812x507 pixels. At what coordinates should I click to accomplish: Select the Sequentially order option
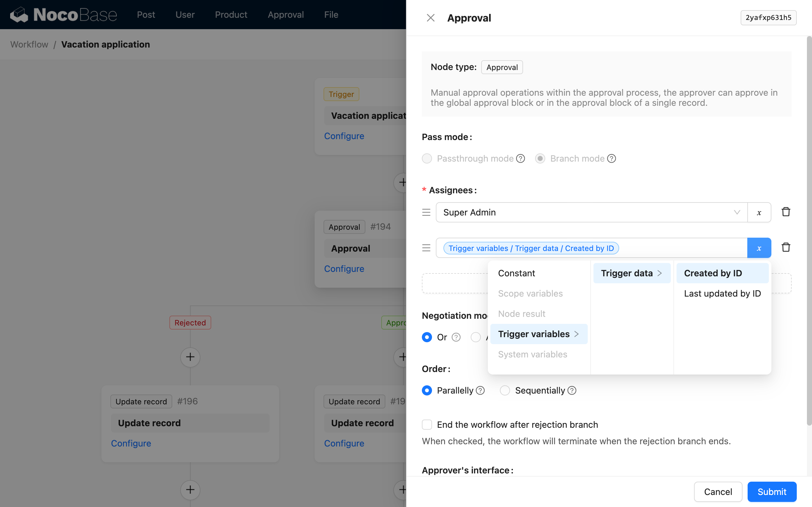505,390
